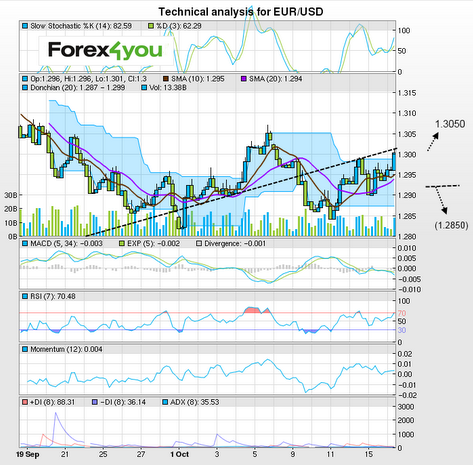Click the SMA (20) purple legend swatch
This screenshot has width=473, height=465.
pyautogui.click(x=244, y=79)
